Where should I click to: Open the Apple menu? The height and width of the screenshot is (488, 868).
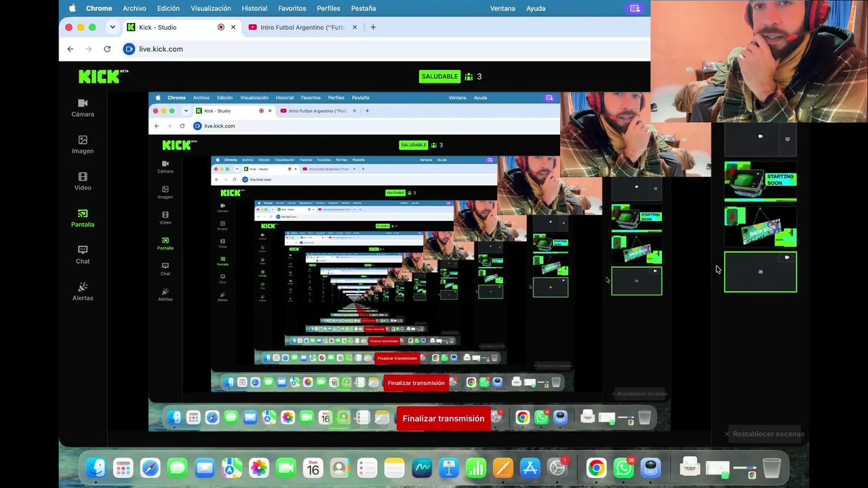point(73,8)
